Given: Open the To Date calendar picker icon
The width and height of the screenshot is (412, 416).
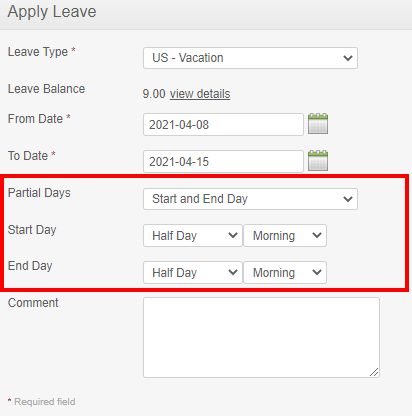Looking at the screenshot, I should [318, 161].
